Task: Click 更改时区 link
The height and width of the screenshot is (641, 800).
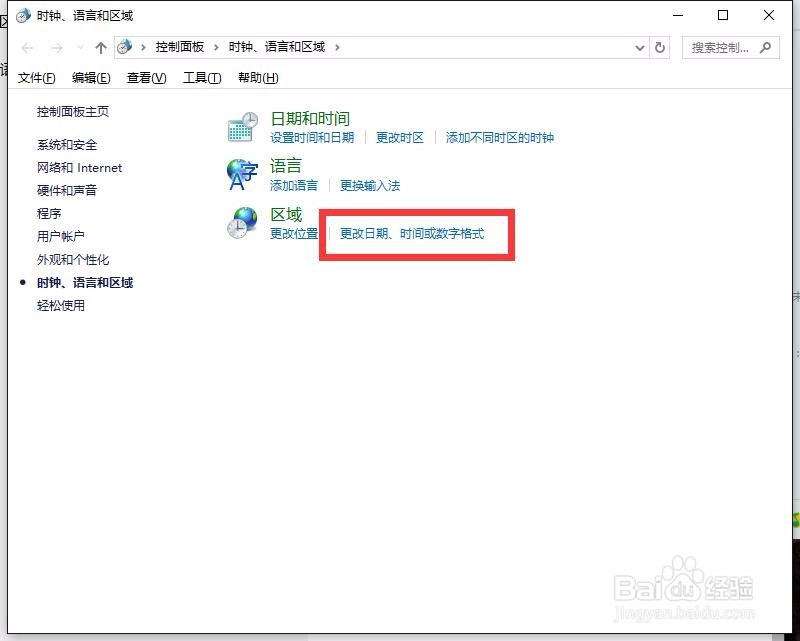Action: (x=400, y=138)
